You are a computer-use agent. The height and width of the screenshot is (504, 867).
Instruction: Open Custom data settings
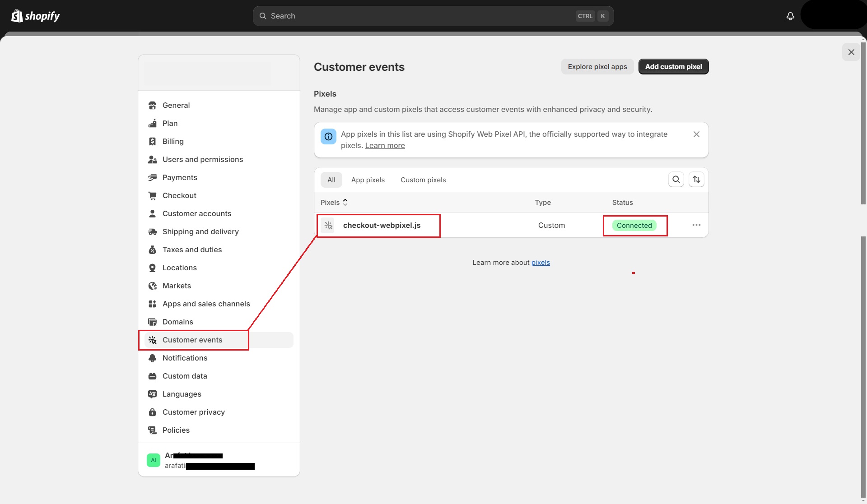[x=219, y=376]
